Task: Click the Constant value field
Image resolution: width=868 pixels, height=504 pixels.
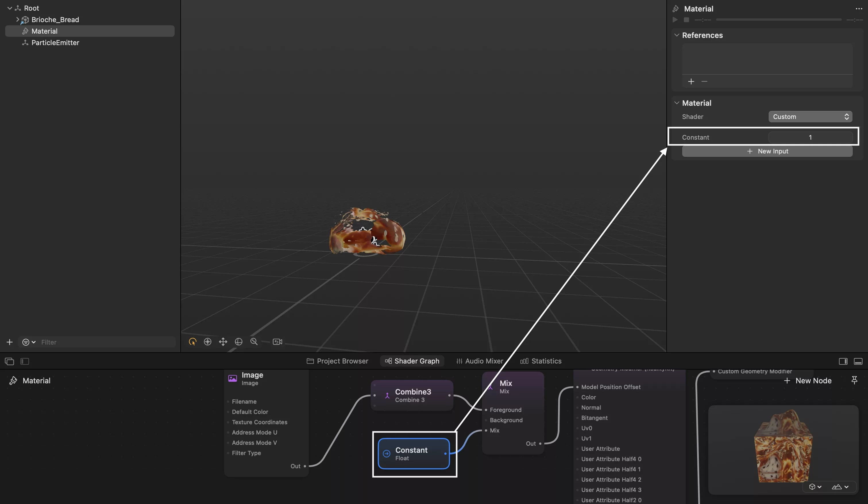Action: click(810, 137)
